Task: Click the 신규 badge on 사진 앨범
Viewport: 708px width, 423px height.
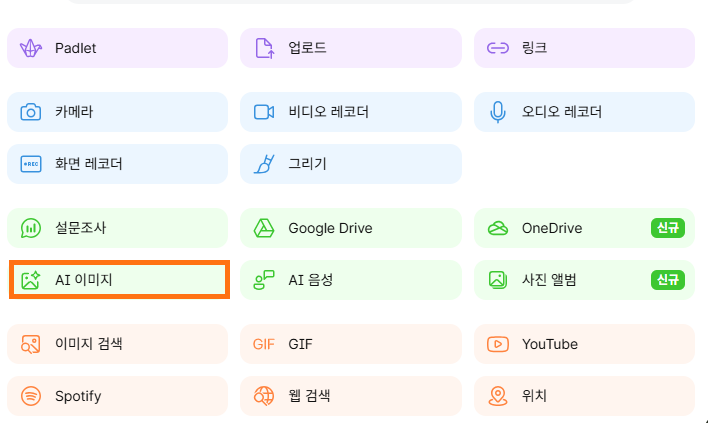Action: 668,280
